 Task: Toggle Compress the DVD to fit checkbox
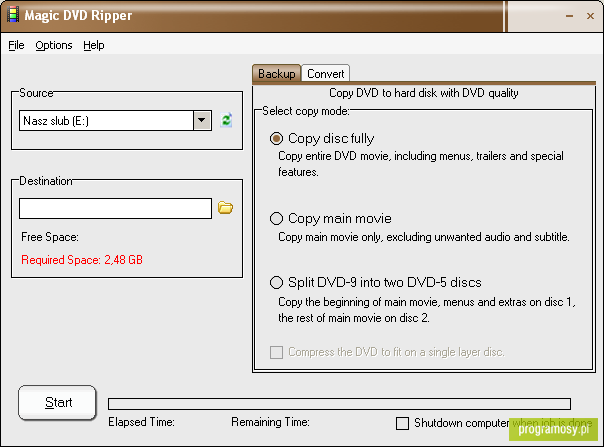pos(276,352)
